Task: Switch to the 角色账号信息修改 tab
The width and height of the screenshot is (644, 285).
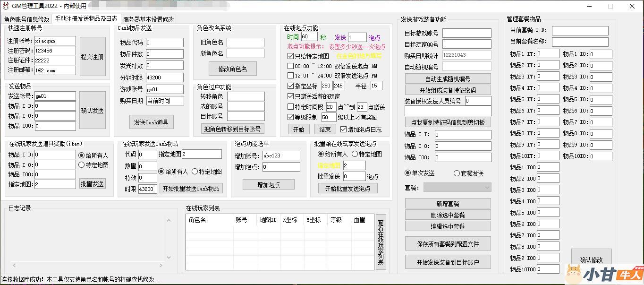Action: 26,19
